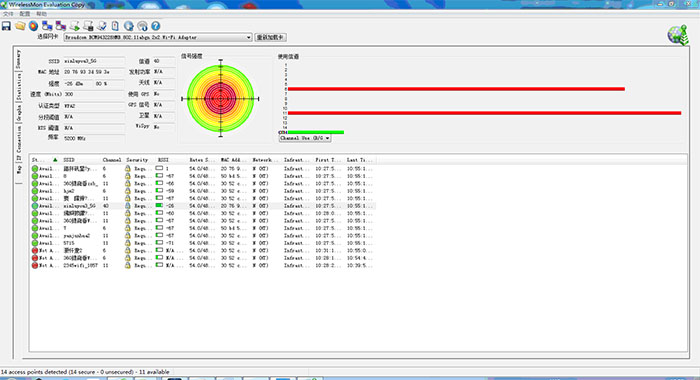Click the gray globe info toolbar icon
The width and height of the screenshot is (700, 380).
tap(142, 26)
